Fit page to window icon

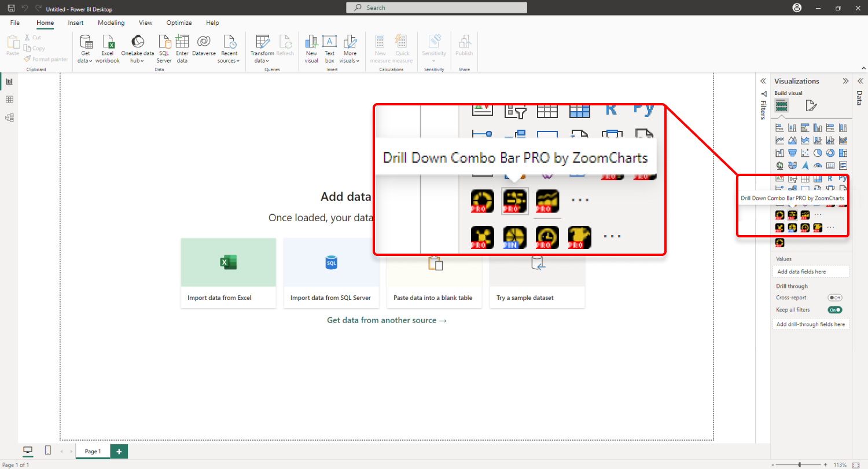pyautogui.click(x=856, y=465)
